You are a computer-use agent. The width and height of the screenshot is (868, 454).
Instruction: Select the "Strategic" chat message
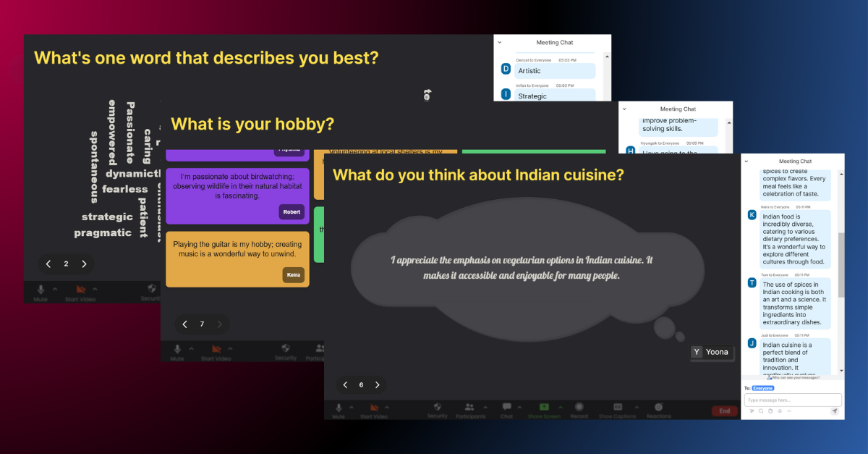pos(555,95)
